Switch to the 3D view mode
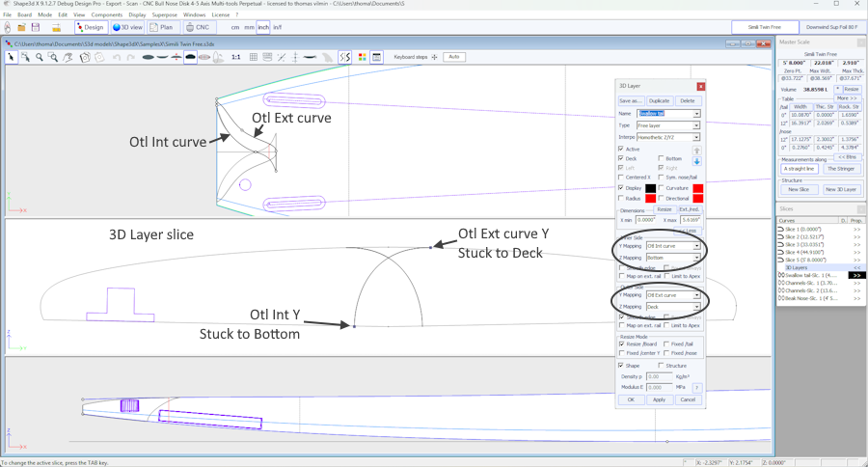 (x=127, y=27)
